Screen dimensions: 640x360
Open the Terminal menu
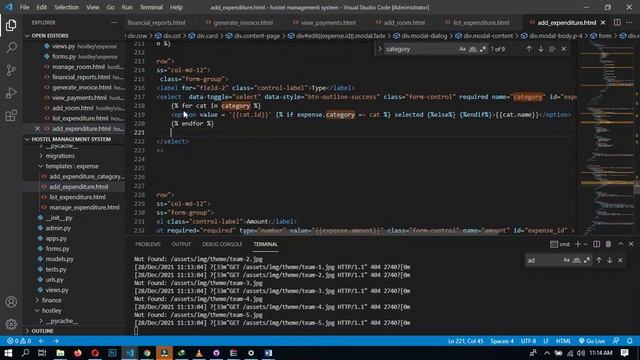pos(151,7)
